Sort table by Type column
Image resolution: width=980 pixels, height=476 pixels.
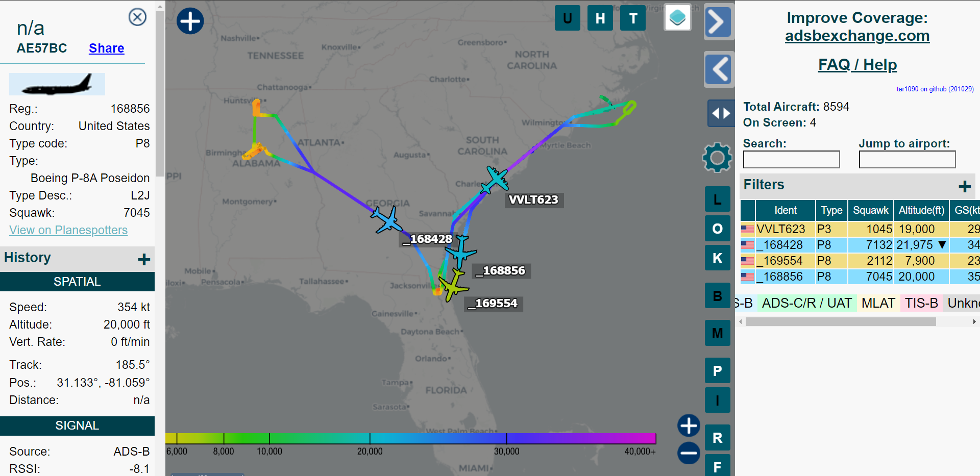pyautogui.click(x=831, y=210)
